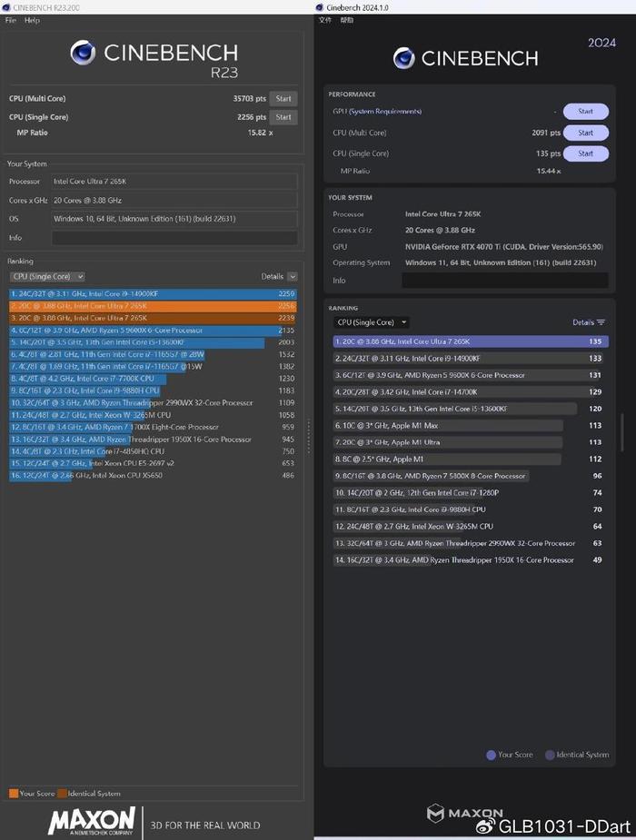Select R23 ranking row Xeon X5650

pyautogui.click(x=153, y=475)
